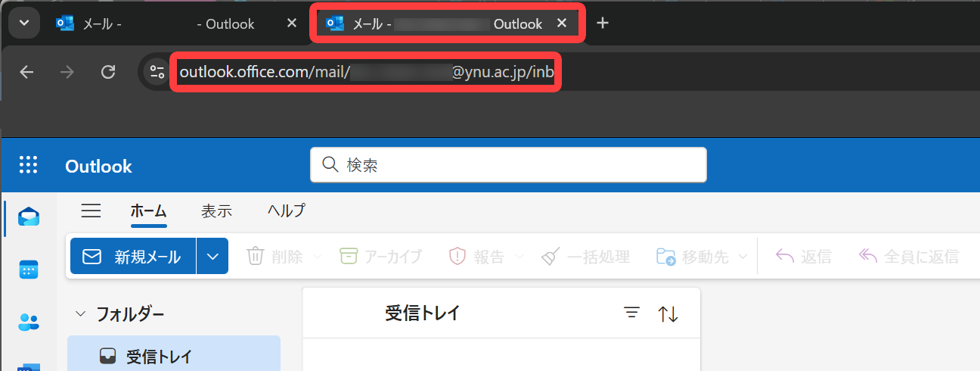Close the first Outlook browser tab

(292, 23)
